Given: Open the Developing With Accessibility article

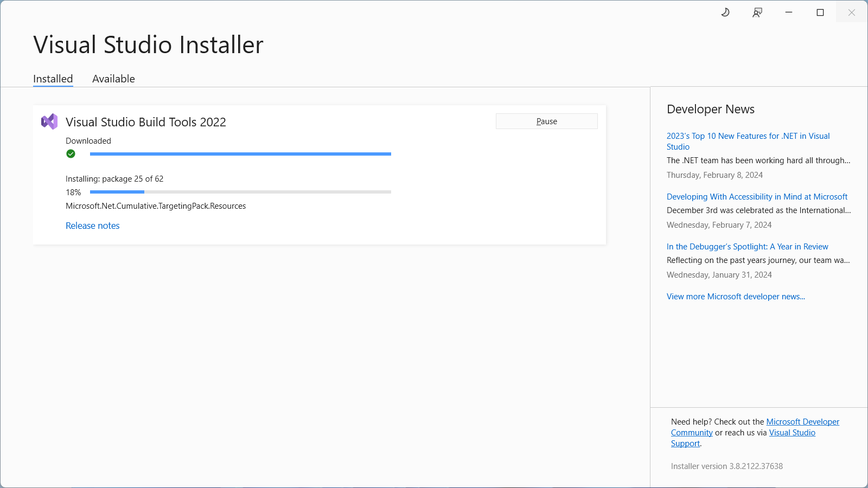Looking at the screenshot, I should (x=757, y=196).
